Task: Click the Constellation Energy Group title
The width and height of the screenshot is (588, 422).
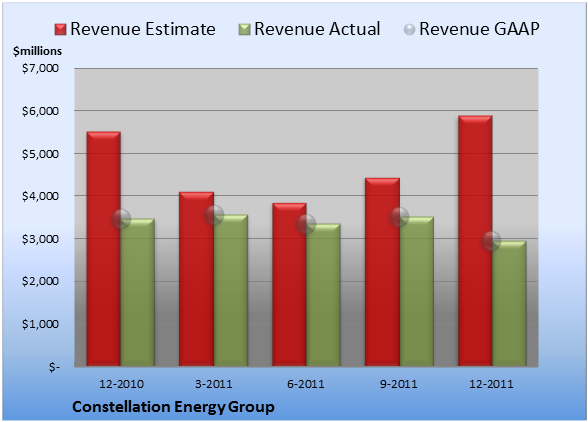Action: click(x=173, y=407)
